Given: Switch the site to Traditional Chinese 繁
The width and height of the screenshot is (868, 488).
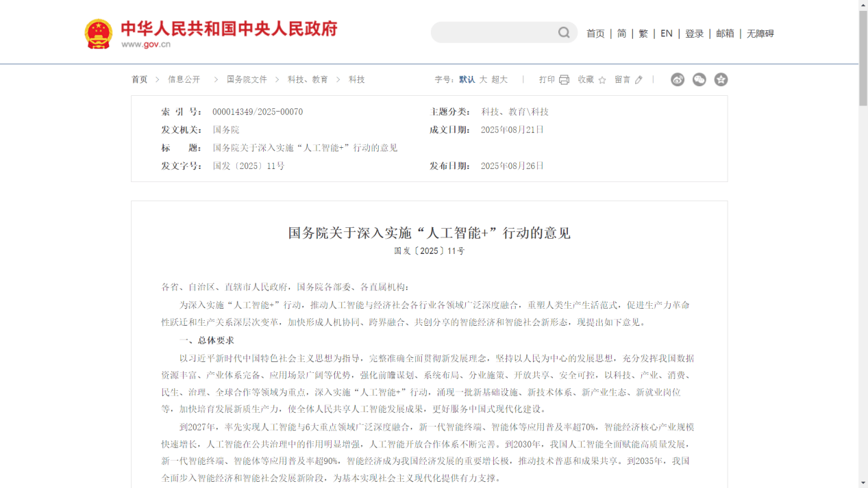Looking at the screenshot, I should coord(643,34).
